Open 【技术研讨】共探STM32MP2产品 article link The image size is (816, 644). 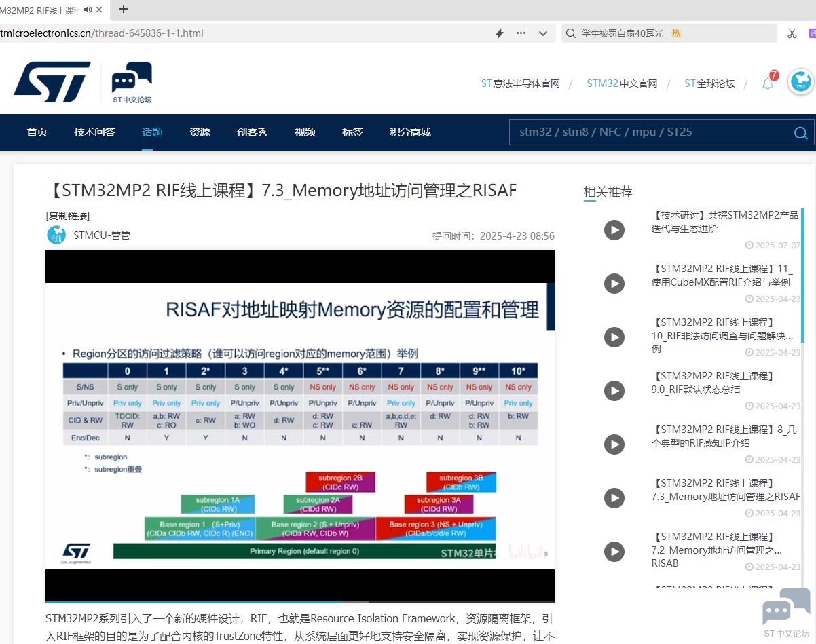[725, 222]
